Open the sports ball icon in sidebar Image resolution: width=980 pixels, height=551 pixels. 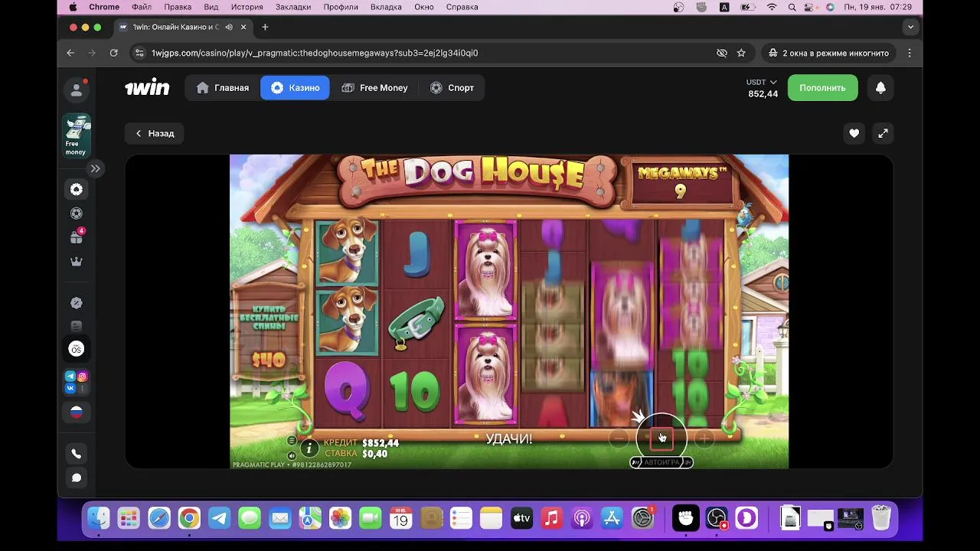coord(77,214)
